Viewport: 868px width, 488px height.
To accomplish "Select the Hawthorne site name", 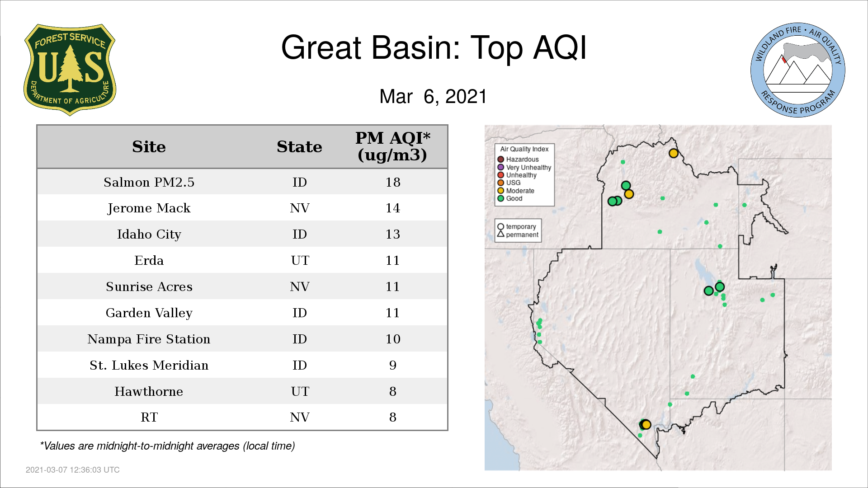I will coord(149,392).
